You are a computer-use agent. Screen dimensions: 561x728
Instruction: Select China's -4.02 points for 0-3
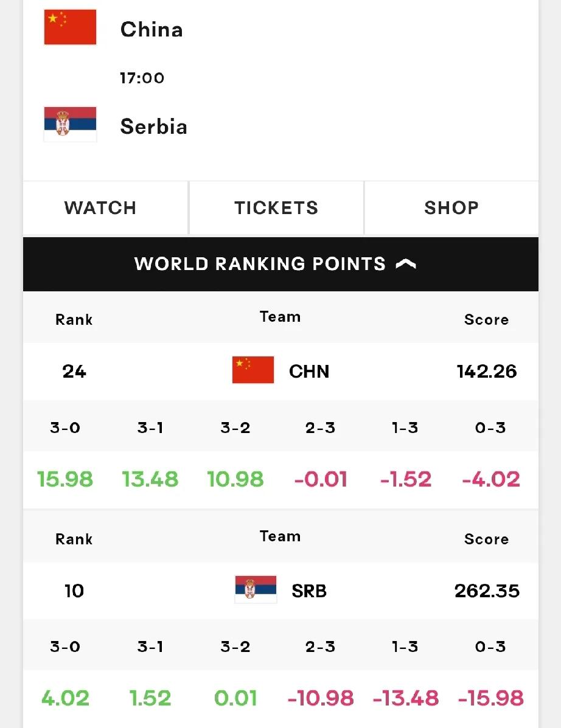tap(491, 479)
